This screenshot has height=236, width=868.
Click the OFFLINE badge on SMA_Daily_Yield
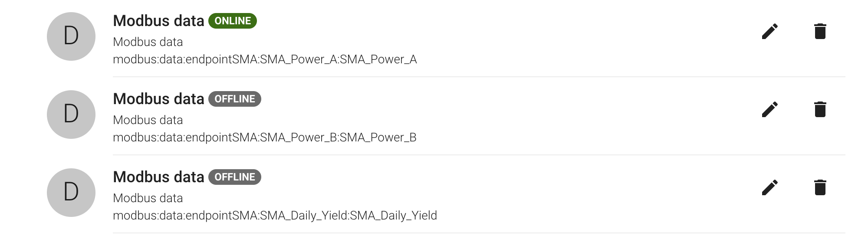(235, 177)
